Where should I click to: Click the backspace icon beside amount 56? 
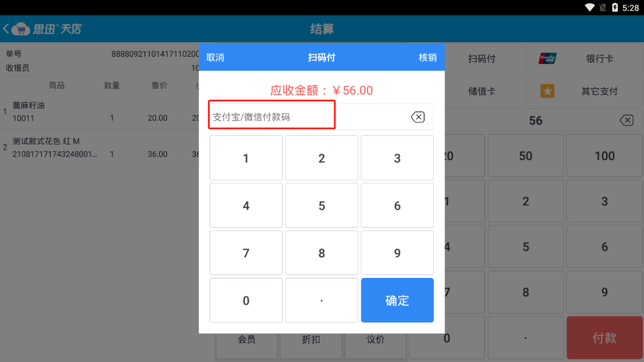coord(627,120)
